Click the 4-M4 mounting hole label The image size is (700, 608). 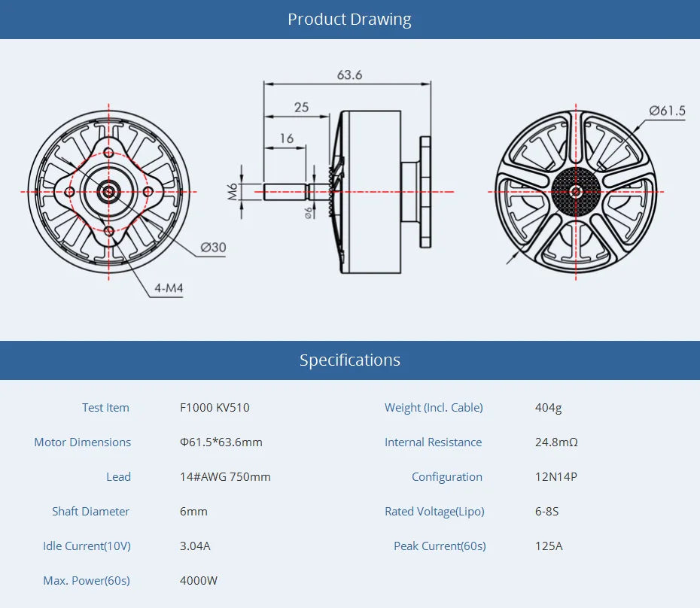(169, 287)
